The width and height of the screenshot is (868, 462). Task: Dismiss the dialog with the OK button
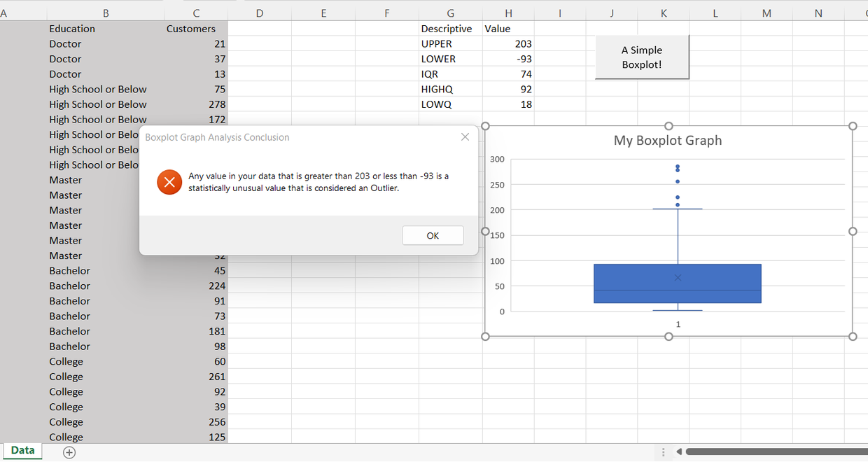433,235
